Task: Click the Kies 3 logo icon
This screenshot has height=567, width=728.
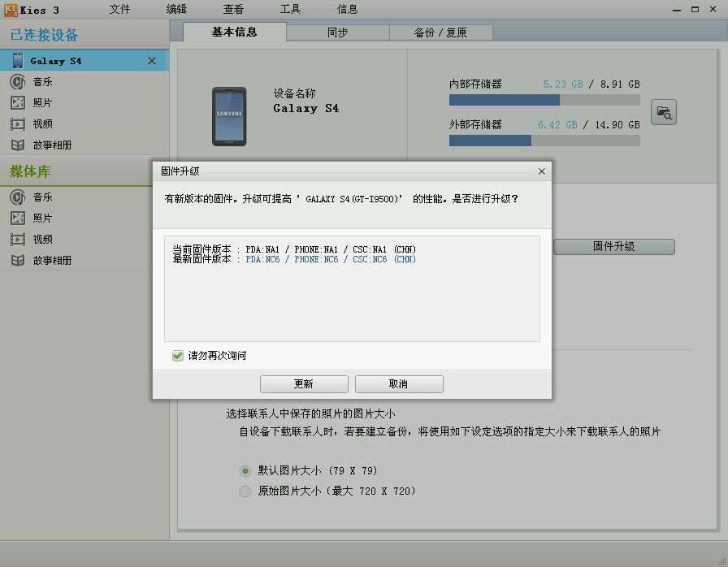Action: coord(11,10)
